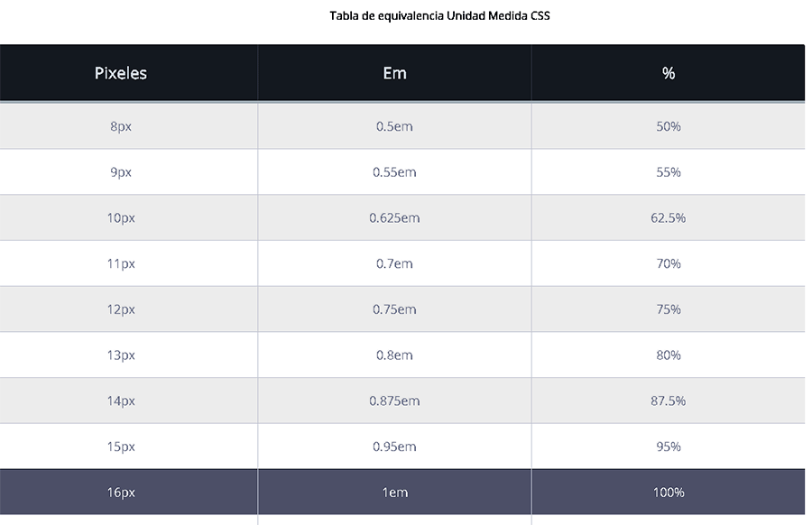
Task: Select the 87.5% cell
Action: [x=669, y=401]
